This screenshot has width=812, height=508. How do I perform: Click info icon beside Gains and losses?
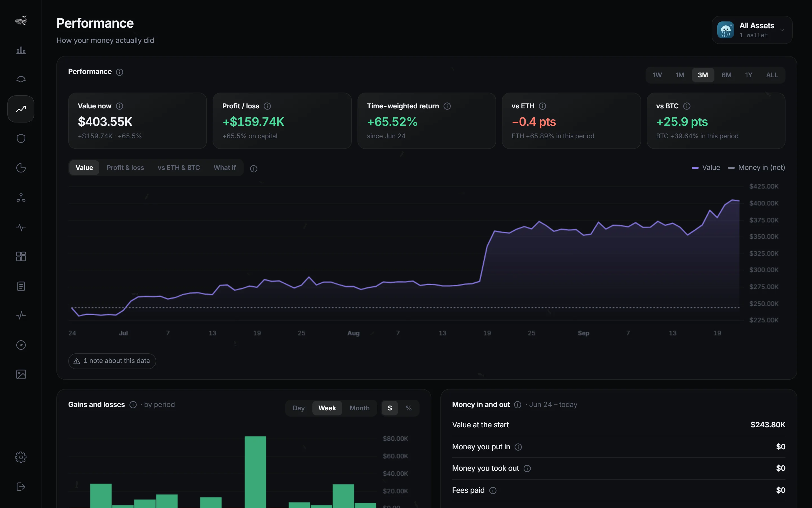[133, 404]
